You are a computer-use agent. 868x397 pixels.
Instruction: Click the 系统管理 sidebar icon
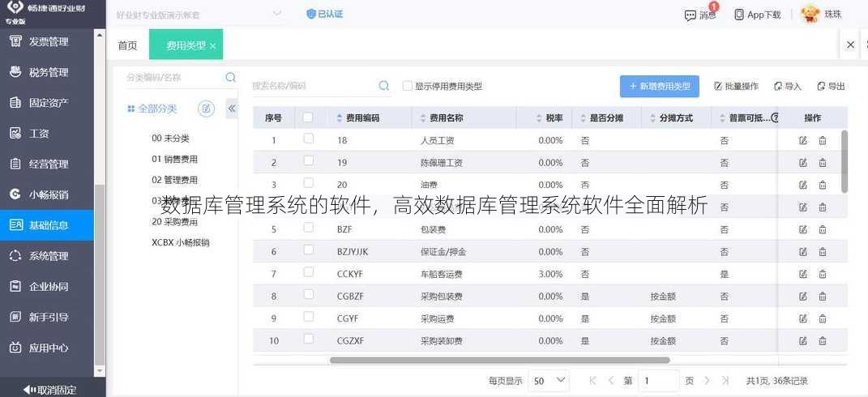[16, 256]
